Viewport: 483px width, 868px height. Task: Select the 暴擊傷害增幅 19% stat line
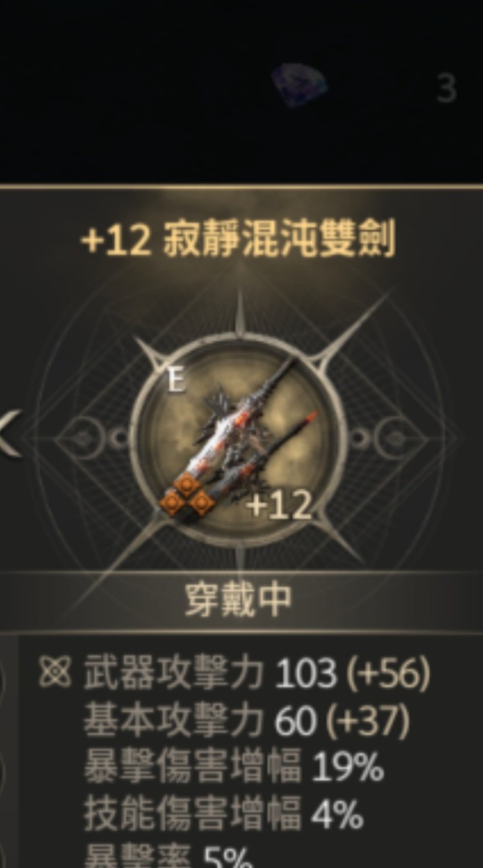(x=233, y=768)
